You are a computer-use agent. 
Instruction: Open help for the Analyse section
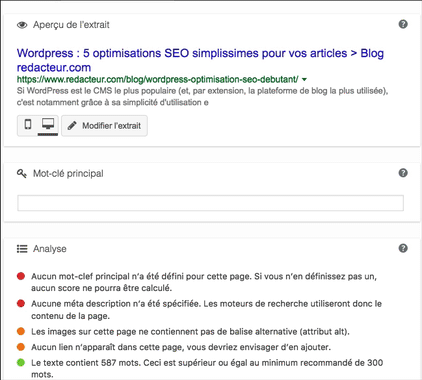[x=403, y=248]
